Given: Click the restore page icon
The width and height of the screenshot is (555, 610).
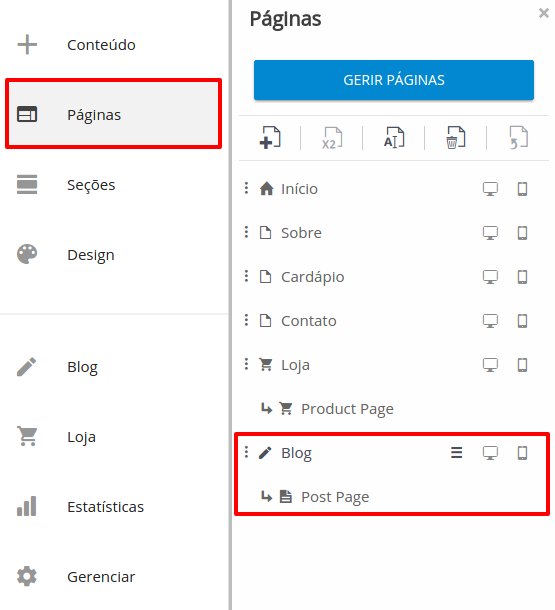Looking at the screenshot, I should click(518, 138).
